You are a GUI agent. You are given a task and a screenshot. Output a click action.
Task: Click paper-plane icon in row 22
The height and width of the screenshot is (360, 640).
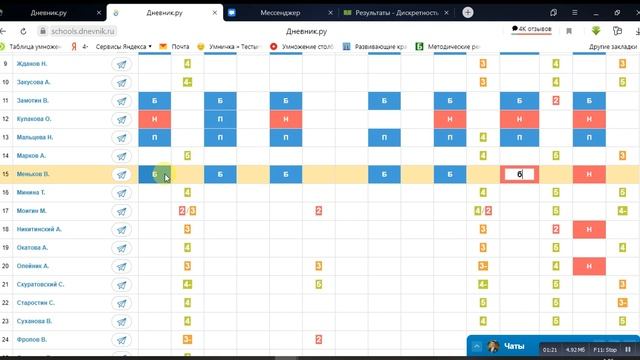coord(122,303)
